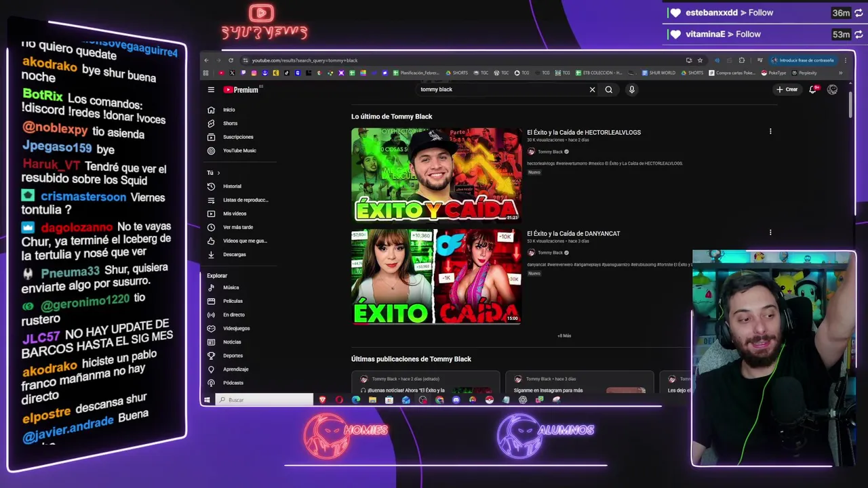Image resolution: width=868 pixels, height=488 pixels.
Task: Click the search magnifier button
Action: coord(609,89)
